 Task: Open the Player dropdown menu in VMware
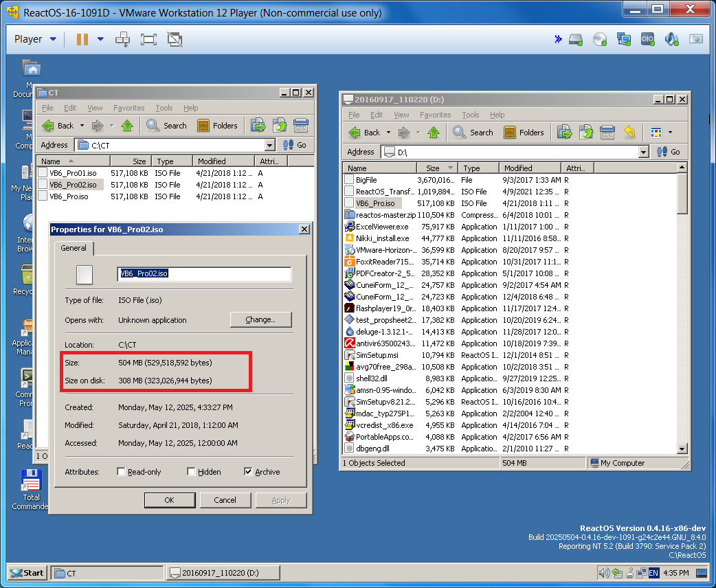click(x=35, y=39)
